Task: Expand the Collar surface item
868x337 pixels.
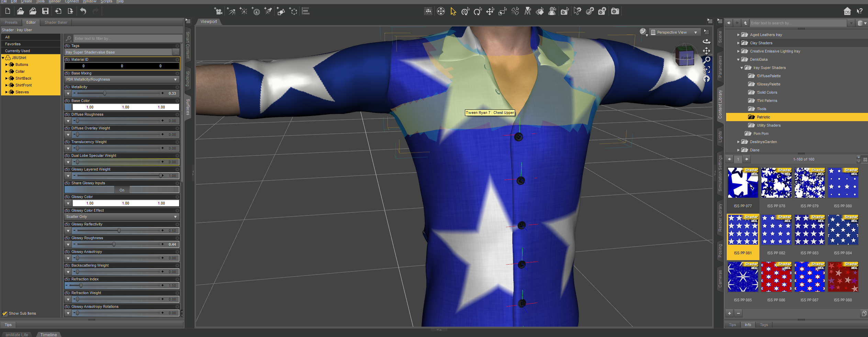Action: [x=7, y=71]
